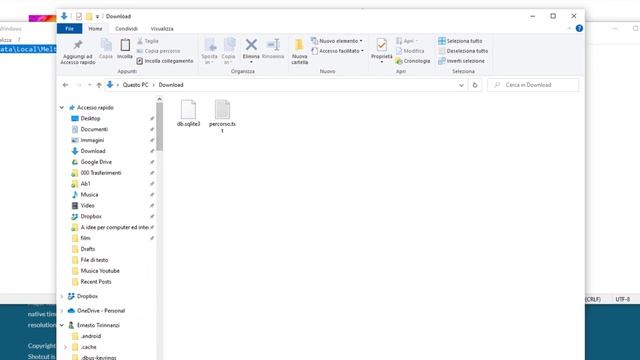Viewport: 640px width, 360px height.
Task: Open the Help question mark icon
Action: (x=579, y=28)
